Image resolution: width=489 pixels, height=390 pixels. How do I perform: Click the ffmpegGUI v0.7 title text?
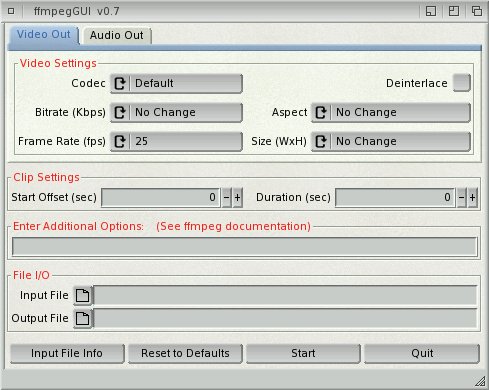point(76,11)
